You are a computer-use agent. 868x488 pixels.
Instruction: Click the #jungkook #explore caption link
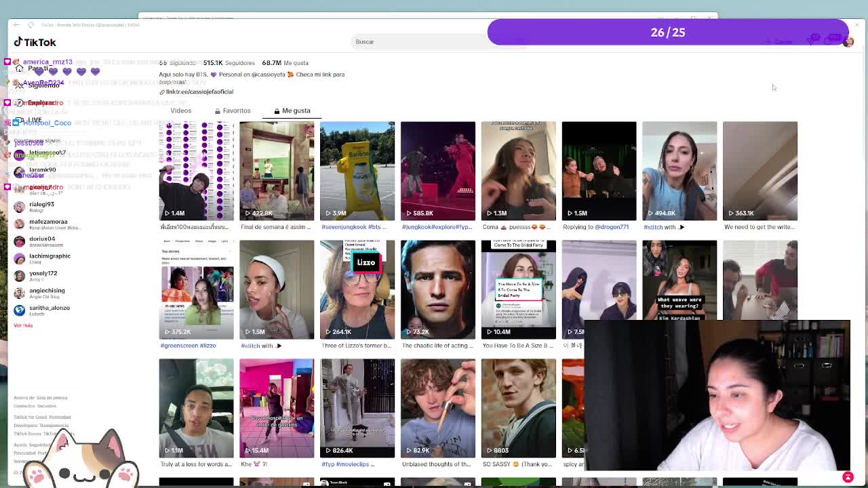437,227
